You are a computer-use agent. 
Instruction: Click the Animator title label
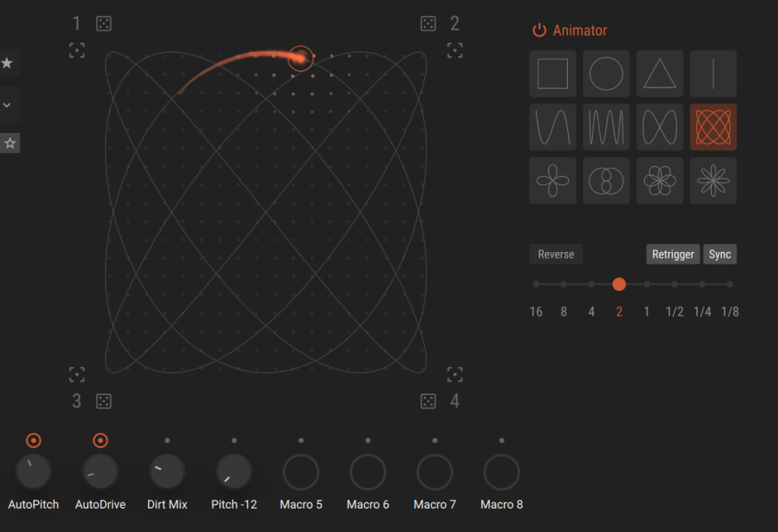click(580, 30)
